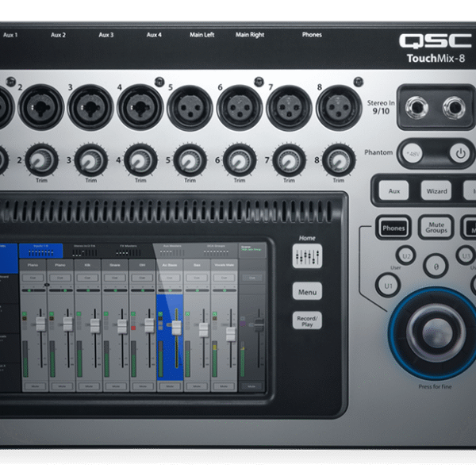Toggle the +48V phantom power button
Viewport: 476px width, 476px height.
[413, 153]
